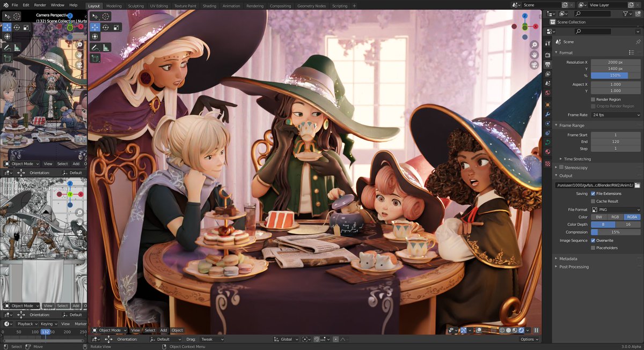This screenshot has width=644, height=350.
Task: Select the Cursor tool in main viewport
Action: (x=106, y=17)
